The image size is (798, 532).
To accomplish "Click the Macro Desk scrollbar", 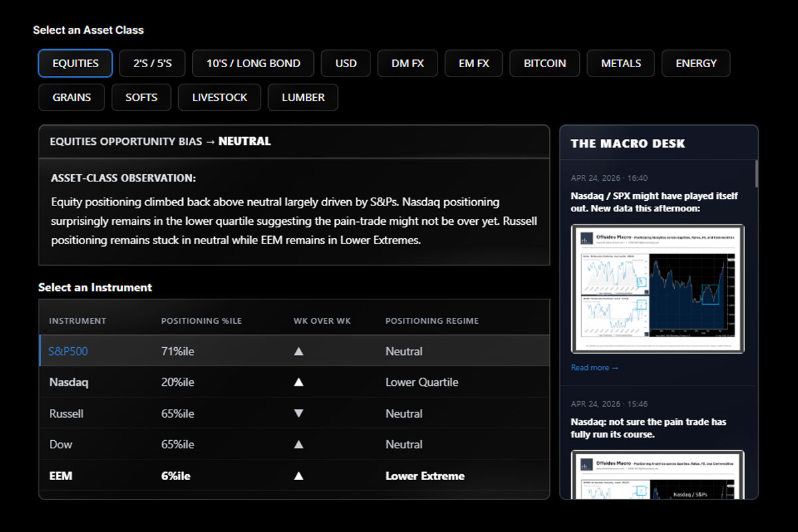I will tap(756, 173).
